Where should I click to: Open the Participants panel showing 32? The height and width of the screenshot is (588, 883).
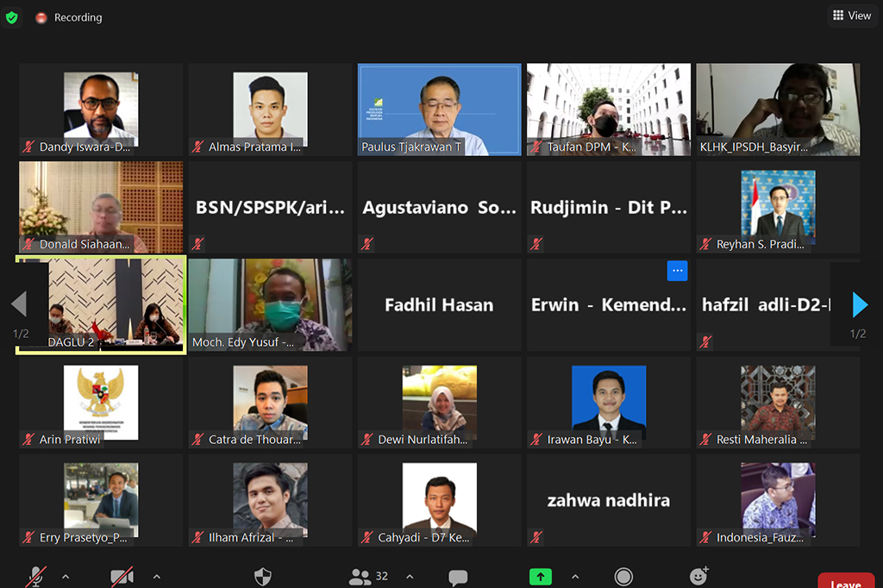[x=369, y=576]
